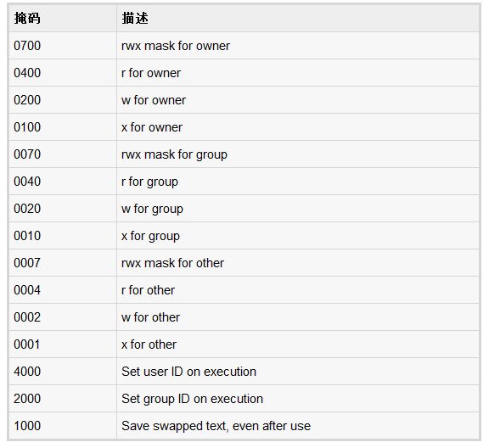Viewport: 489px width, 448px height.
Task: Click 'Save swapped text, even after use'
Action: click(216, 426)
